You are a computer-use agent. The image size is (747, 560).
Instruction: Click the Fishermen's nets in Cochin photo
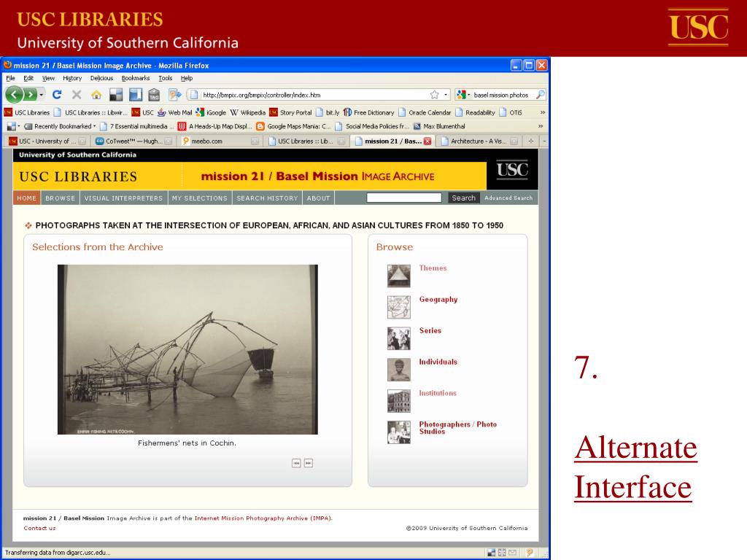coord(187,349)
